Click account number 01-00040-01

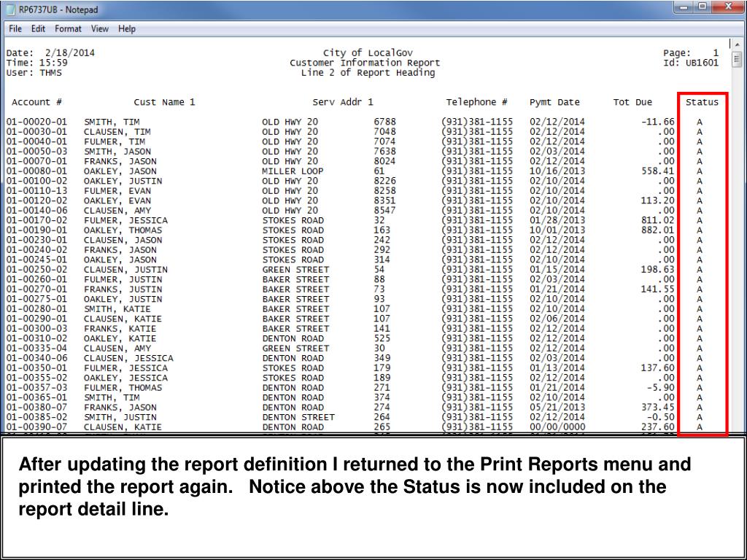pos(36,141)
